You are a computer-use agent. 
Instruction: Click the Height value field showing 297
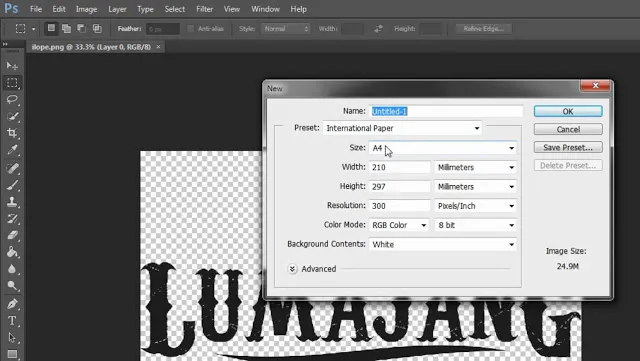coord(400,187)
